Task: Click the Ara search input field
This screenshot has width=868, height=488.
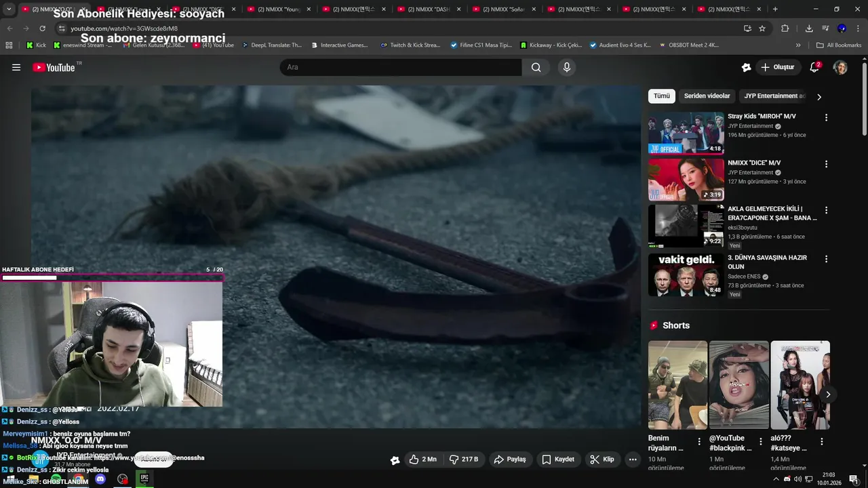Action: 401,67
